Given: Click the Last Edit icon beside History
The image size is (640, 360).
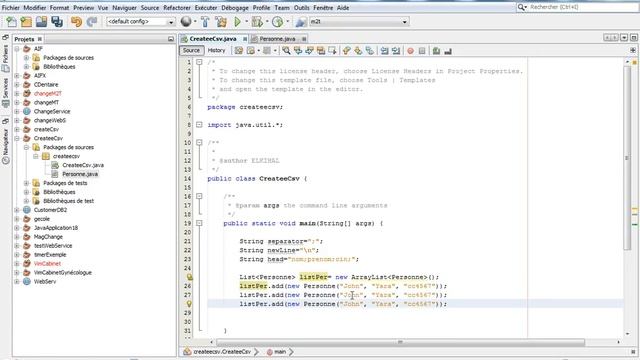Looking at the screenshot, I should coord(239,51).
